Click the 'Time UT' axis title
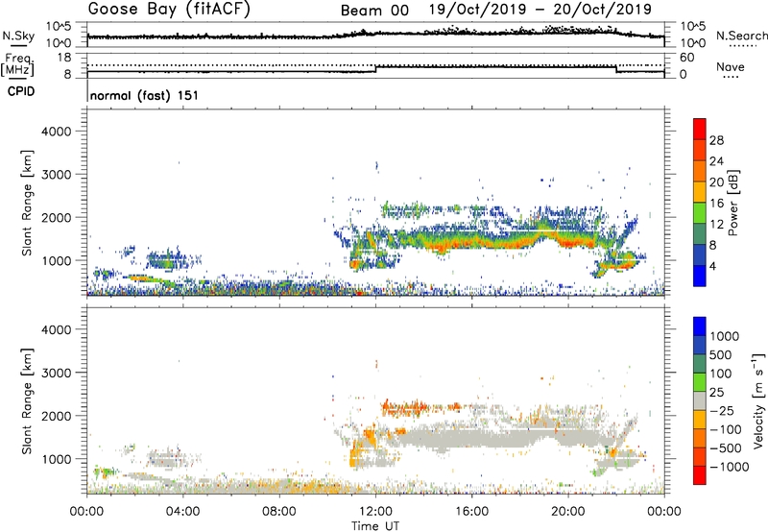 point(375,526)
